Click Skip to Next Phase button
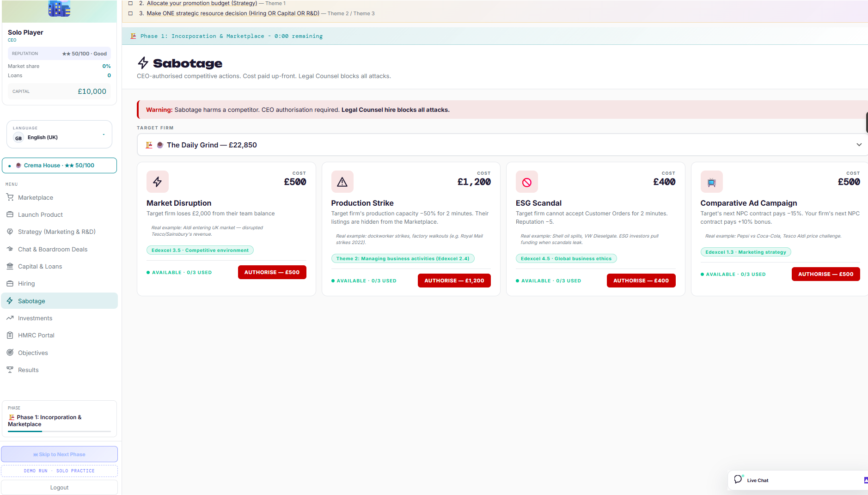The image size is (868, 495). pos(59,454)
